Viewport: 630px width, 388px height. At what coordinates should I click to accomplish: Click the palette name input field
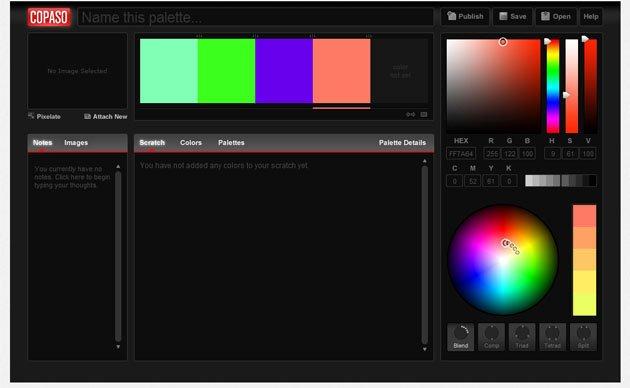(256, 17)
